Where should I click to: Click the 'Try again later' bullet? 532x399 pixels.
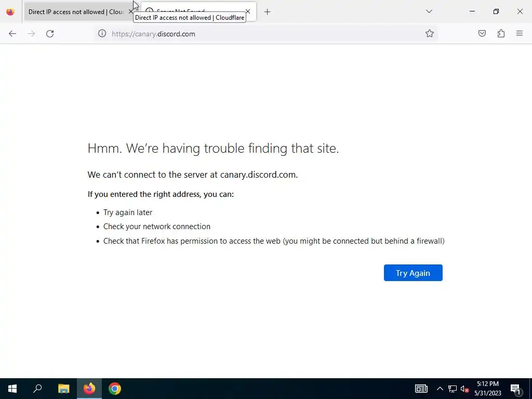[128, 212]
